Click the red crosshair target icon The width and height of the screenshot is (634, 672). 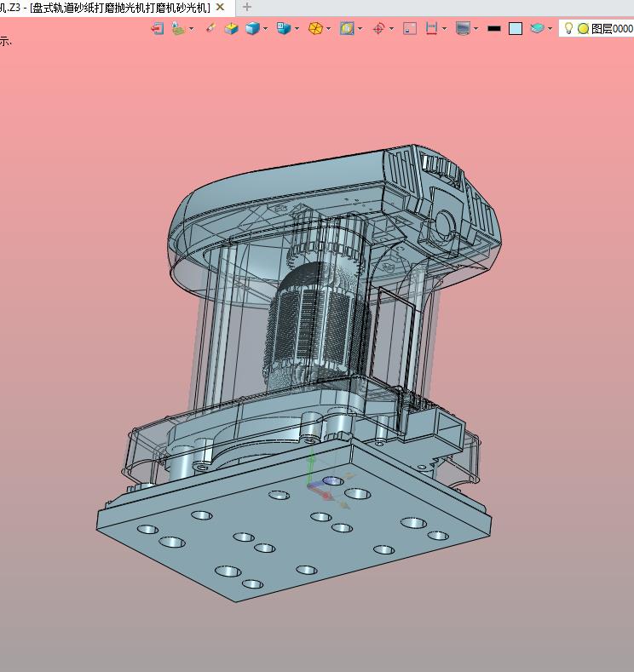pyautogui.click(x=378, y=29)
